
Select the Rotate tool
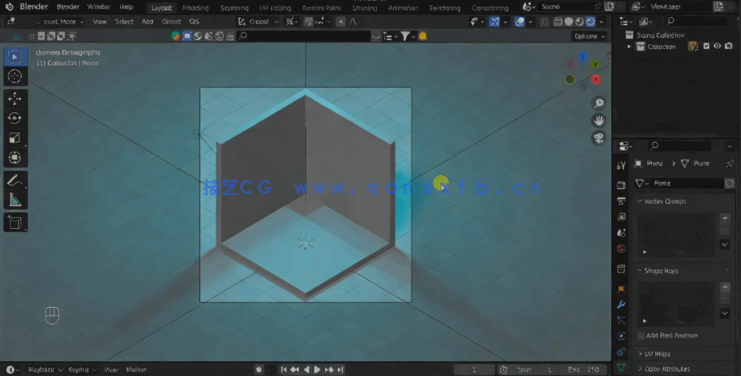(15, 118)
